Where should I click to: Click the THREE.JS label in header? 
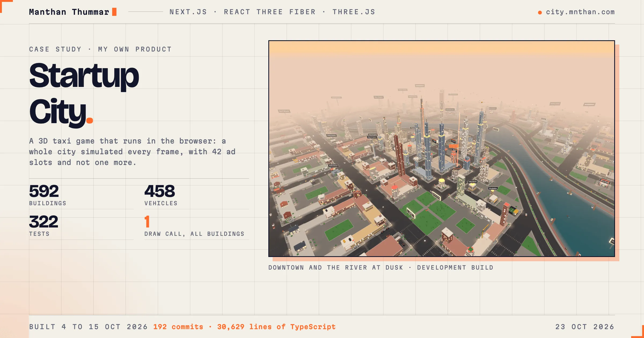(354, 12)
